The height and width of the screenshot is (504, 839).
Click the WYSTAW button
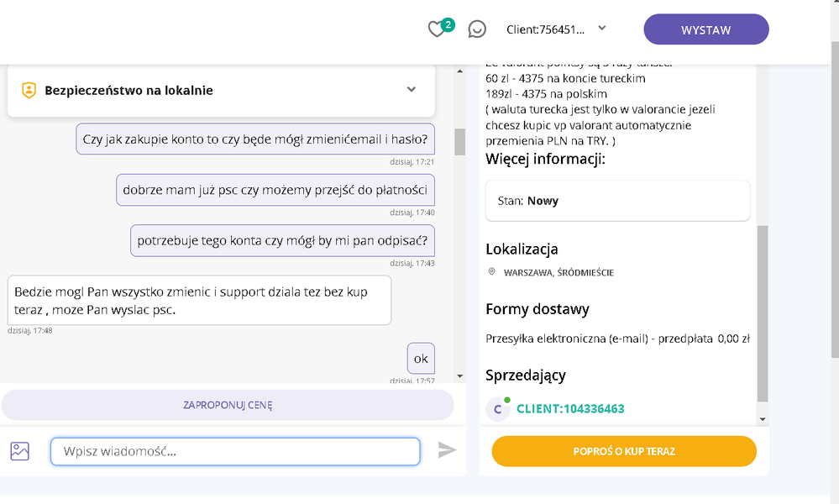tap(705, 29)
